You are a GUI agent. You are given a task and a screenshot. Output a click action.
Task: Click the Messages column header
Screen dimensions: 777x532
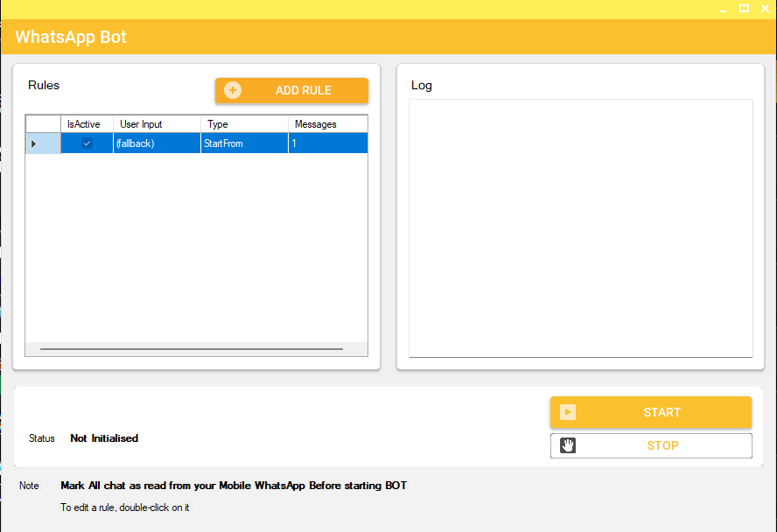coord(328,124)
